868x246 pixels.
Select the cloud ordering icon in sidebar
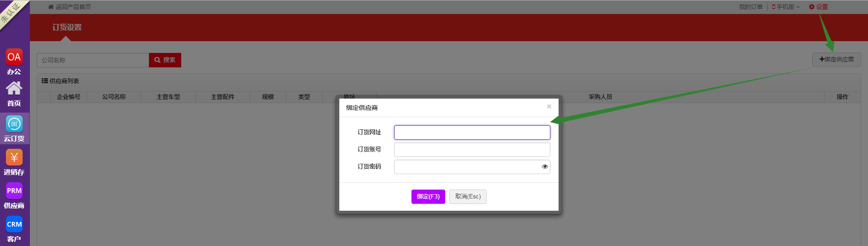click(x=14, y=124)
